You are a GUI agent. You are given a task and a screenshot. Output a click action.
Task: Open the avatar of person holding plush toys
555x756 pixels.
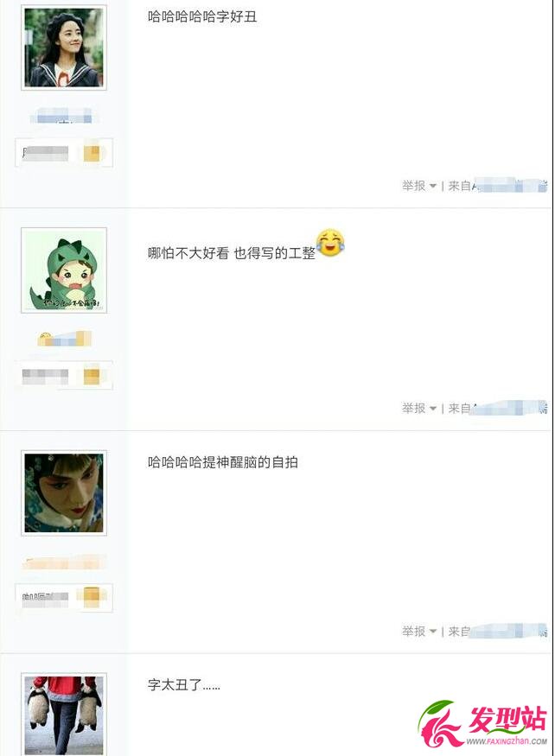pyautogui.click(x=64, y=715)
